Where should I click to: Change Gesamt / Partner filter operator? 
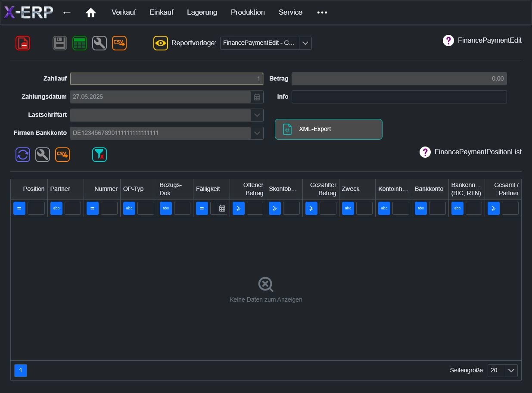pos(494,208)
